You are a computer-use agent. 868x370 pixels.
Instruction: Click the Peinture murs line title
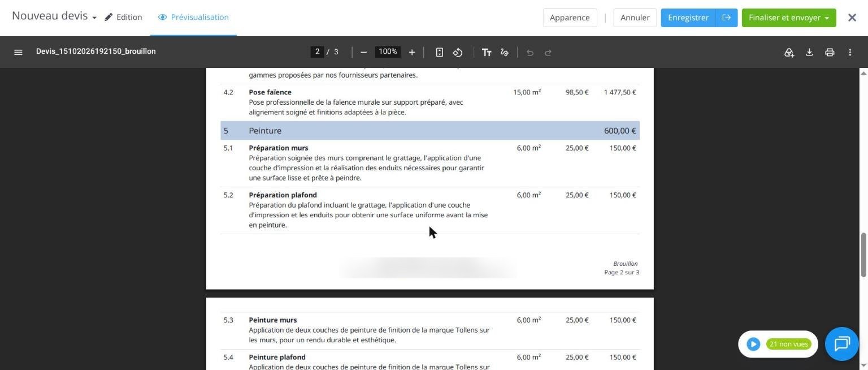point(273,320)
